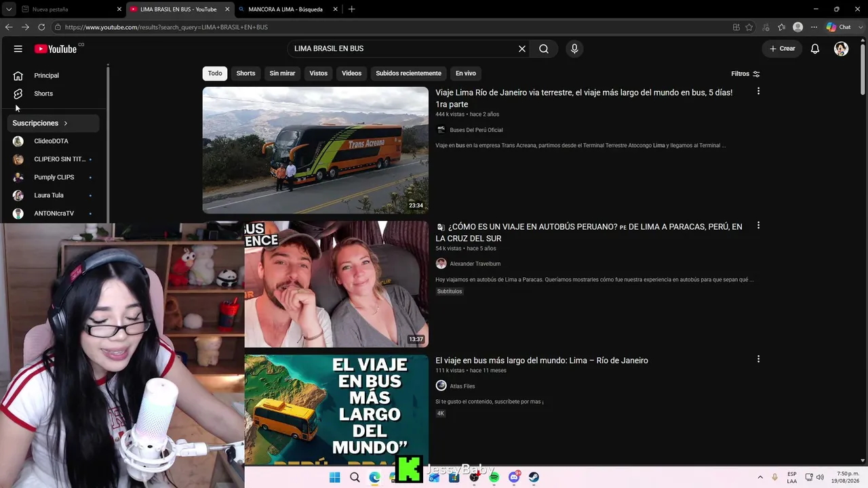Open the Alexander Travelbum channel
The image size is (868, 488).
[475, 264]
